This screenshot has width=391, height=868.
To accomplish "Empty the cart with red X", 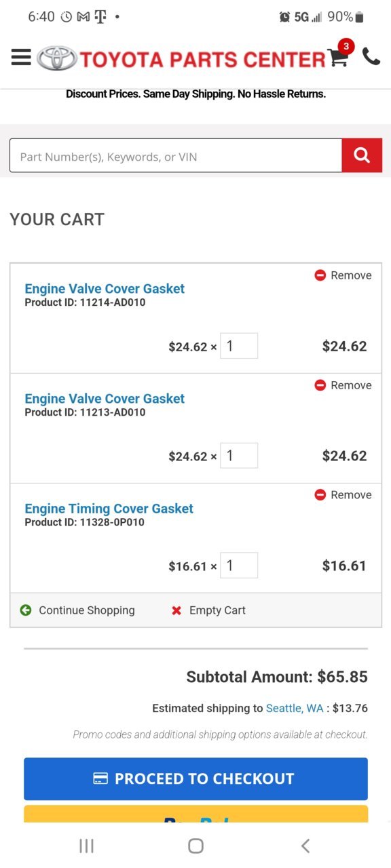I will tap(208, 610).
